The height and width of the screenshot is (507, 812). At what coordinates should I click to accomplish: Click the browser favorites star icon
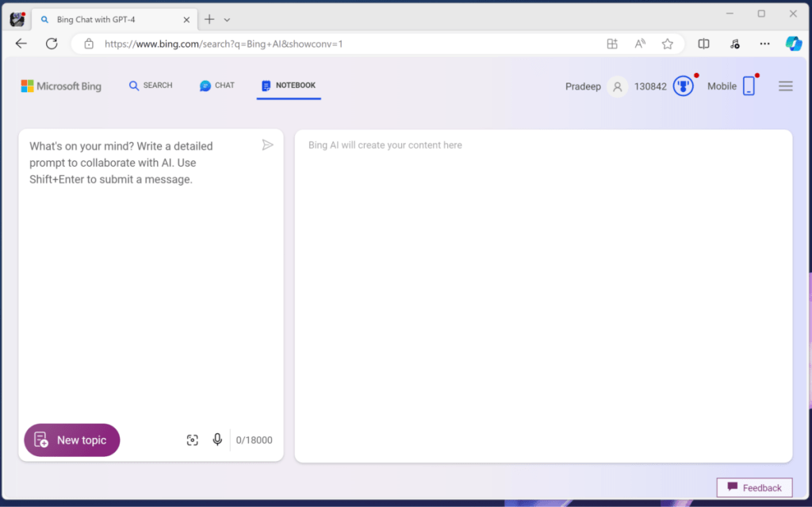(x=667, y=44)
